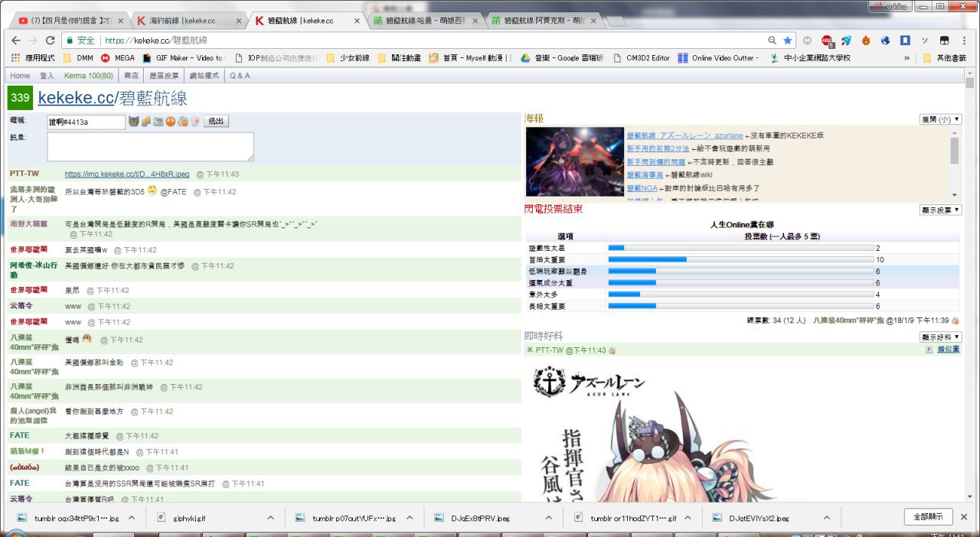980x537 pixels.
Task: Open the Adblock Plus extension icon
Action: [x=827, y=41]
